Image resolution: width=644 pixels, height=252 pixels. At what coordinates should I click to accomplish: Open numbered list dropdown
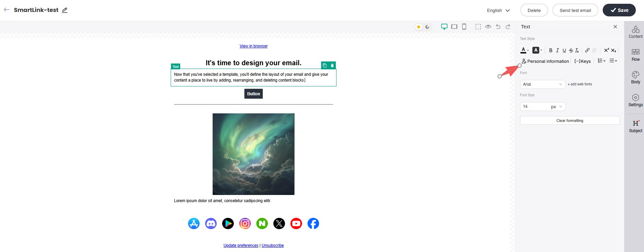602,61
